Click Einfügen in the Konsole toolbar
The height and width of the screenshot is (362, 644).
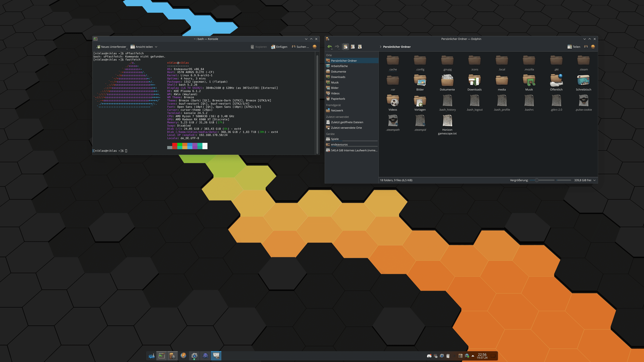[279, 47]
